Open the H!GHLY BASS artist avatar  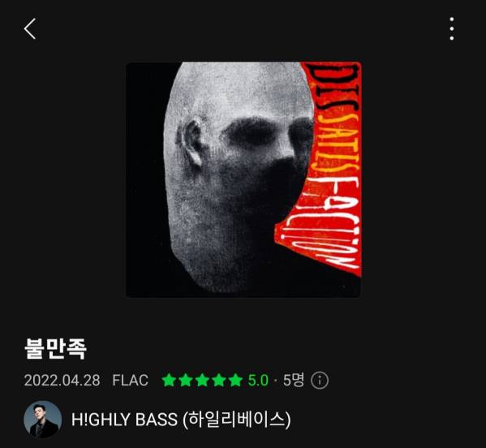[43, 420]
